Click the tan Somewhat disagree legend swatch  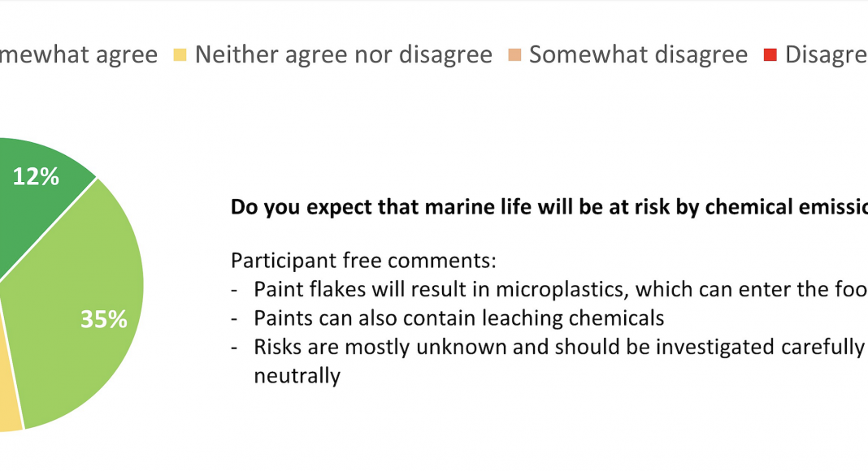click(x=514, y=54)
